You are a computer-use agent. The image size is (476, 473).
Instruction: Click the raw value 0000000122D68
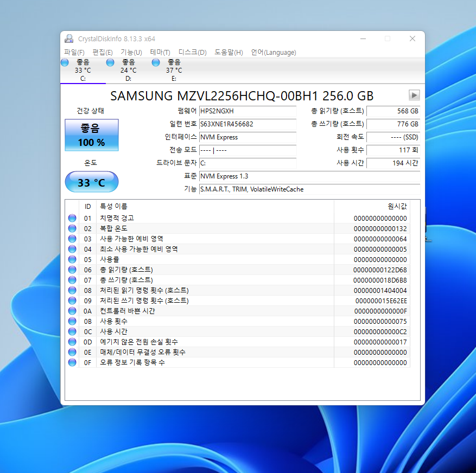coord(380,270)
